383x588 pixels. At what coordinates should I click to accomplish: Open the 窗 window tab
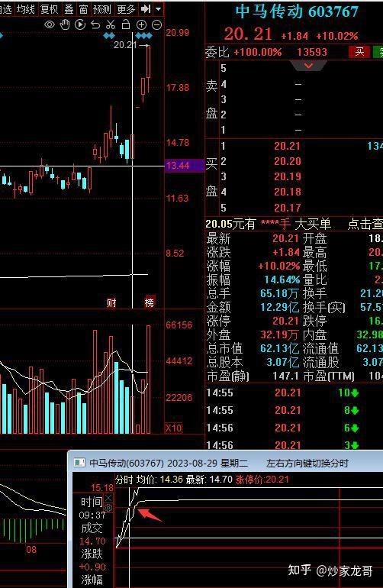point(83,9)
